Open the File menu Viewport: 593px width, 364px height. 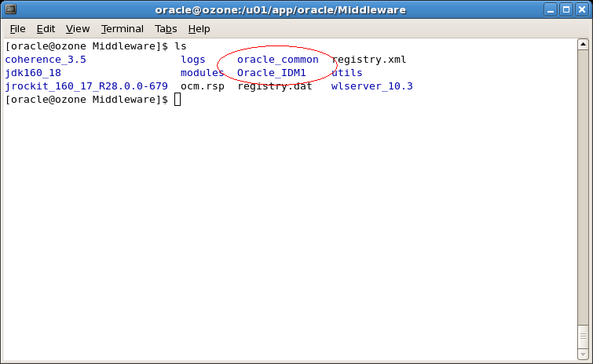tap(17, 29)
